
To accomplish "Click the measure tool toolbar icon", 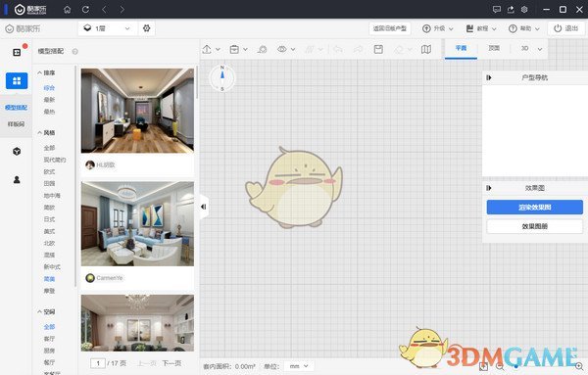I will click(262, 49).
